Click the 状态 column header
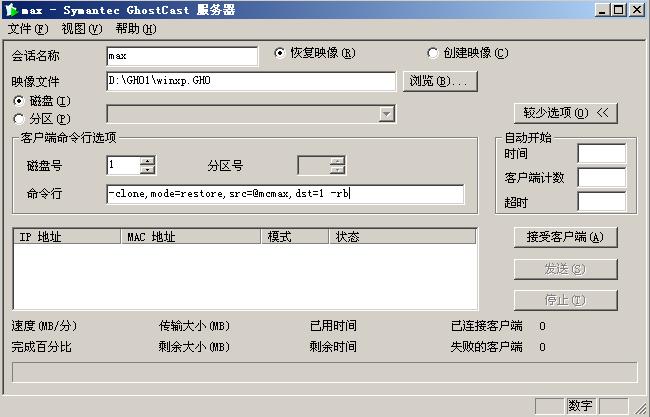650x417 pixels. (x=402, y=237)
